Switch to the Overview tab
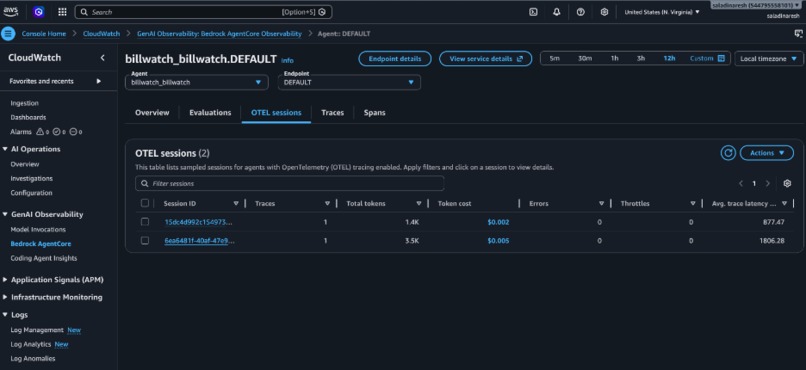 pos(152,113)
